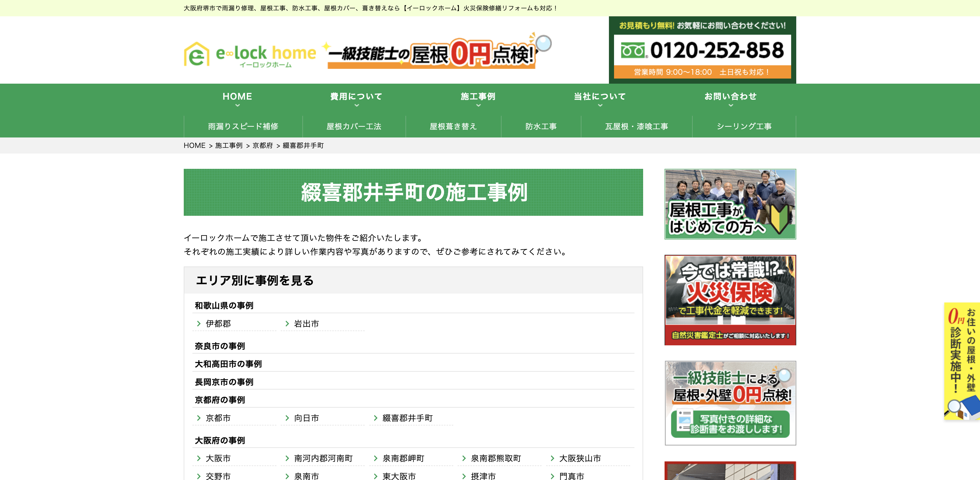Click the arrow icon beside 向日市

287,418
